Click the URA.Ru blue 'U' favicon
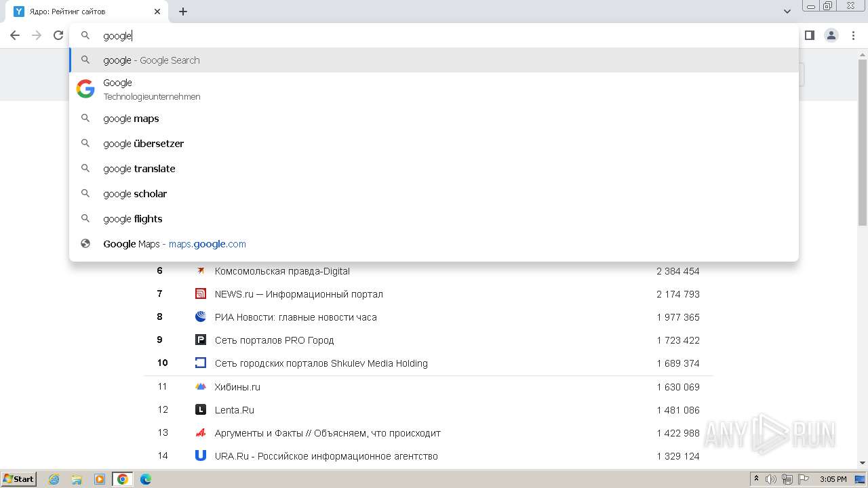868x488 pixels. 200,456
